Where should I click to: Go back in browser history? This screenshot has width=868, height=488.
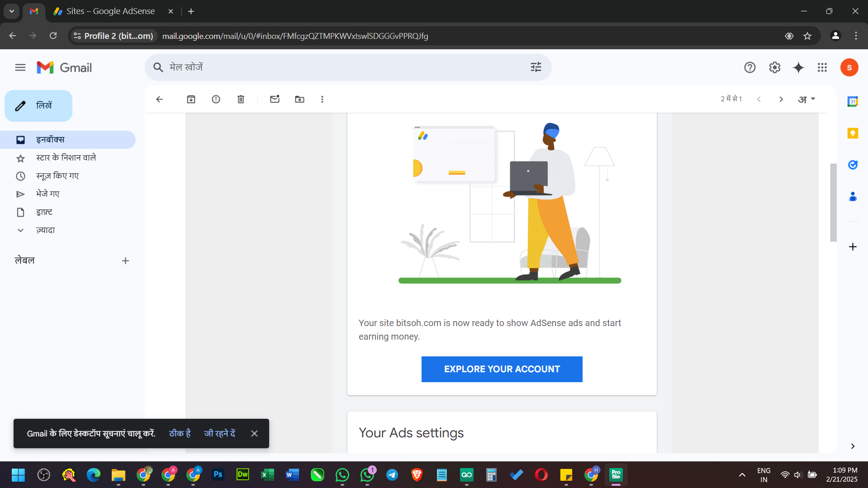click(x=13, y=36)
